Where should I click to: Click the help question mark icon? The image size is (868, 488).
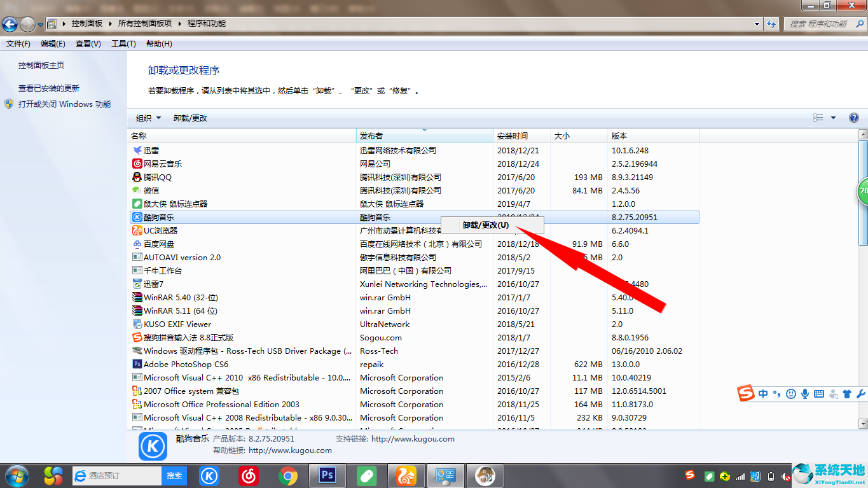(854, 118)
